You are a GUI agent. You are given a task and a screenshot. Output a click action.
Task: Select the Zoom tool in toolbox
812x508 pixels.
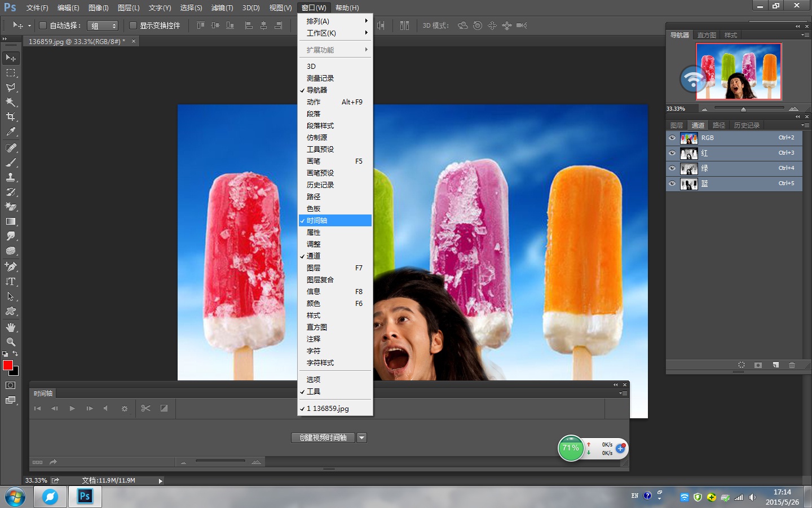[11, 342]
